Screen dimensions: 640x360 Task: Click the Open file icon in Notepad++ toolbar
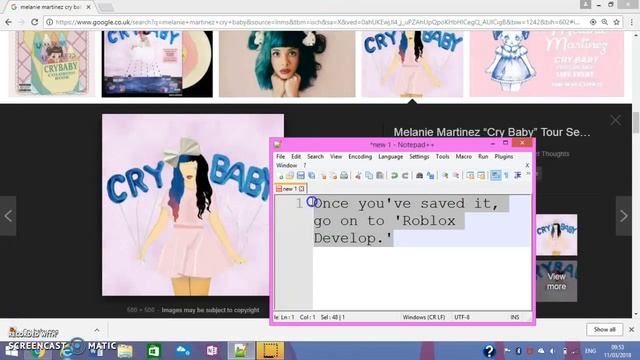coord(290,176)
